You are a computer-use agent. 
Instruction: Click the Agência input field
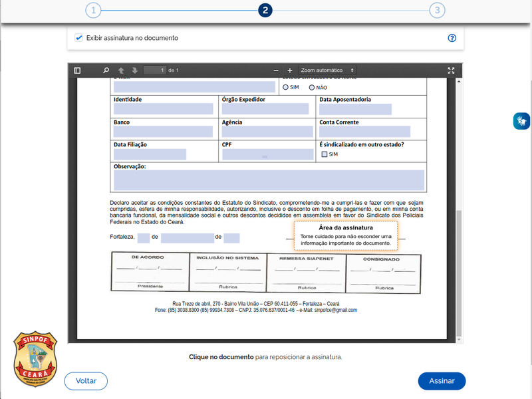pos(267,132)
